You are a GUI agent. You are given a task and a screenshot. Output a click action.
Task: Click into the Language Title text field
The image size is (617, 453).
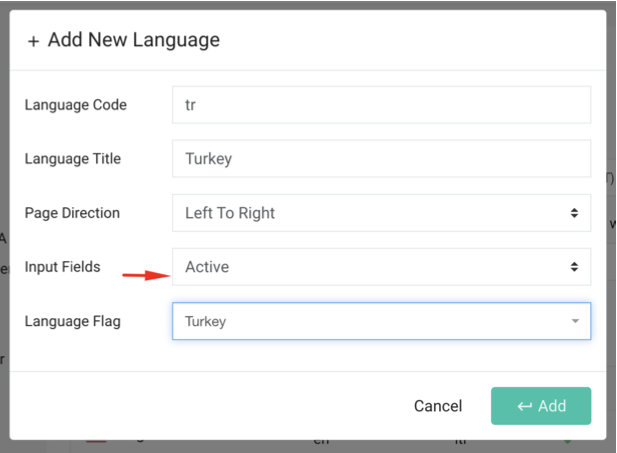pos(381,158)
